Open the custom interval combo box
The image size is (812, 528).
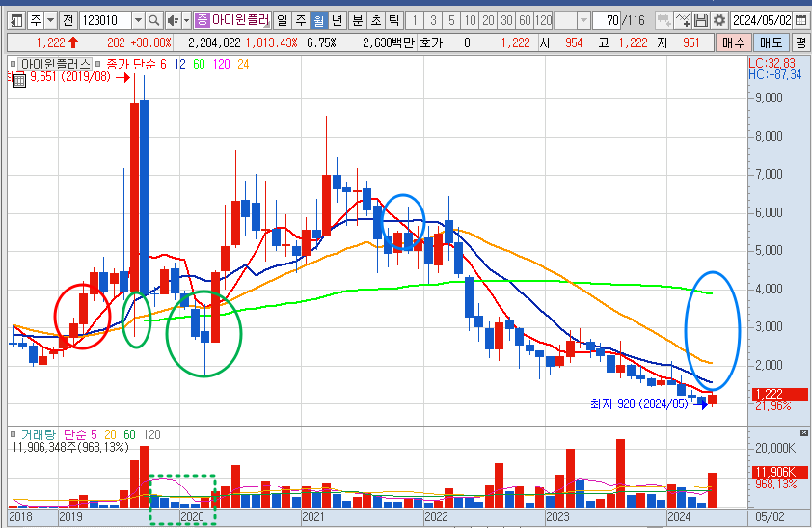[572, 20]
